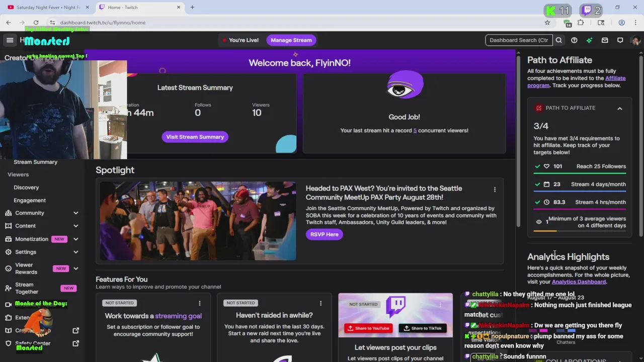Click the Settings gear sidebar icon
644x362 pixels.
pyautogui.click(x=8, y=252)
